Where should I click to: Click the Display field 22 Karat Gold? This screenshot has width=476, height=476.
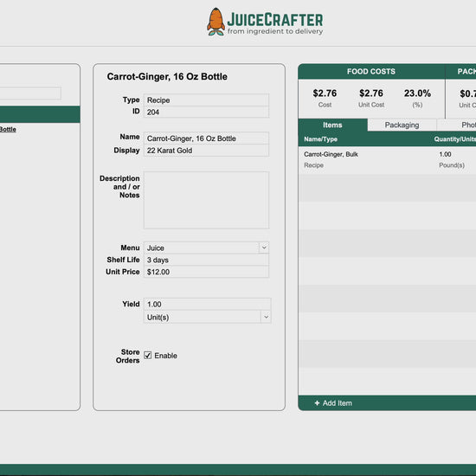(207, 151)
